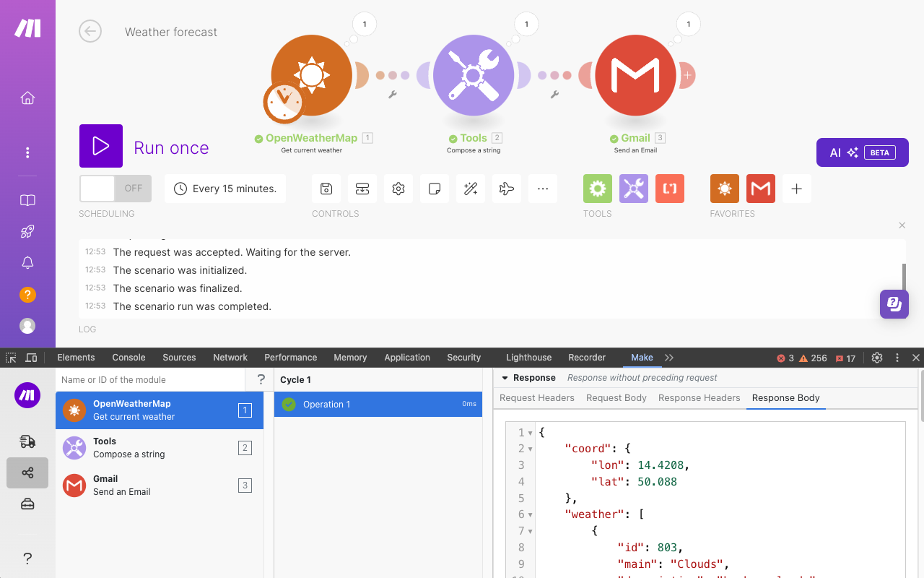Collapse the weather array fold arrow
Screen dimensions: 924x578
531,515
